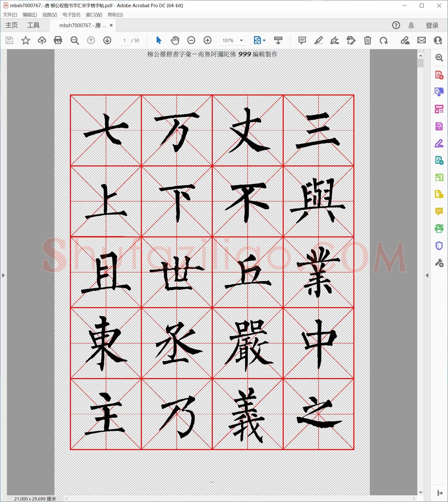Screen dimensions: 448x502
Task: Click the expand right pane button at bottom
Action: coord(440,493)
